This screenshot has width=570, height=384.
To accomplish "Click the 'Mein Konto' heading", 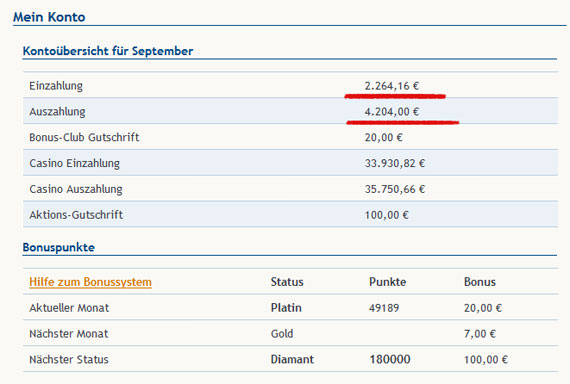I will [49, 17].
